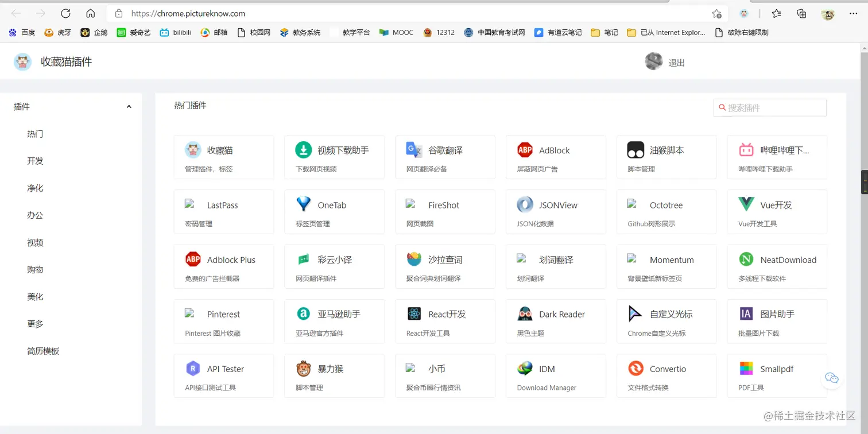Open the 笔记 bookmarks folder

(x=604, y=33)
